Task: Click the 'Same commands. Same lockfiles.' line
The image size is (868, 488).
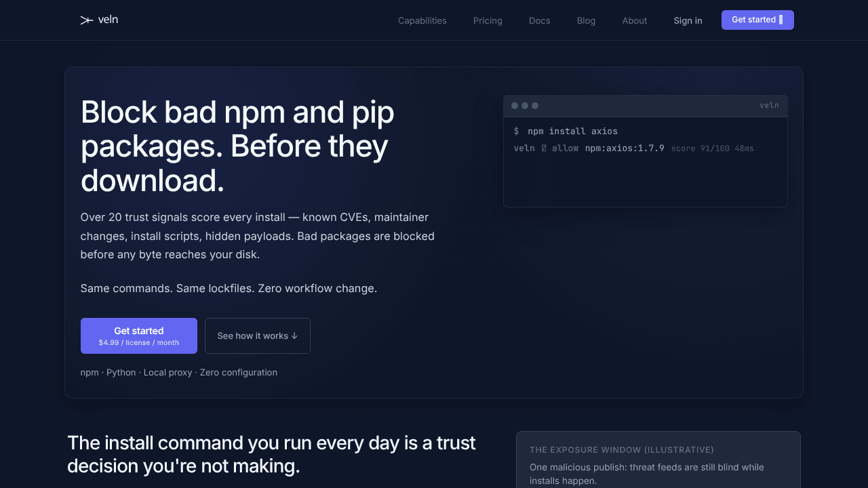Action: pos(229,288)
